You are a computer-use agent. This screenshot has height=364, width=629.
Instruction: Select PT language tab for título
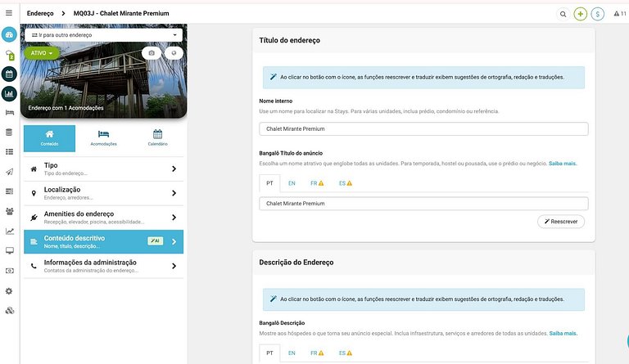(x=269, y=183)
